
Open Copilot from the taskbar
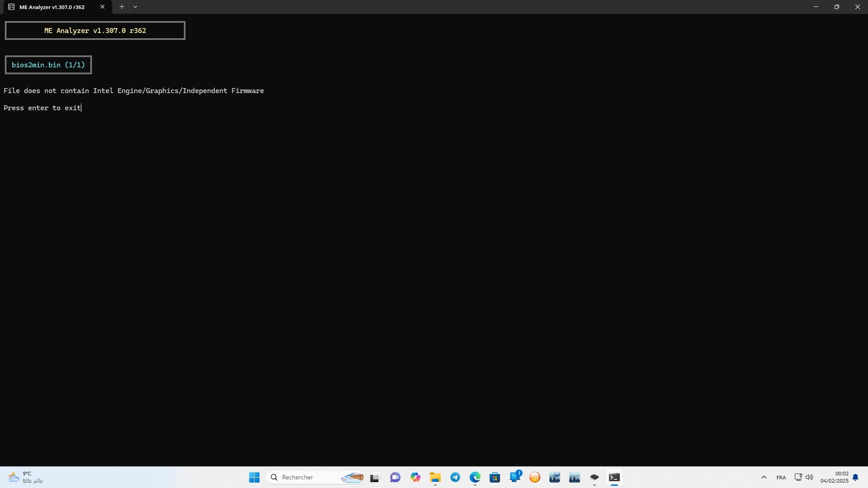tap(415, 478)
